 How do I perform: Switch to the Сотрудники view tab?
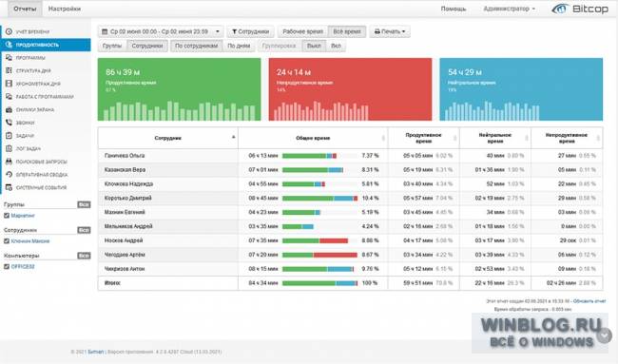click(147, 46)
